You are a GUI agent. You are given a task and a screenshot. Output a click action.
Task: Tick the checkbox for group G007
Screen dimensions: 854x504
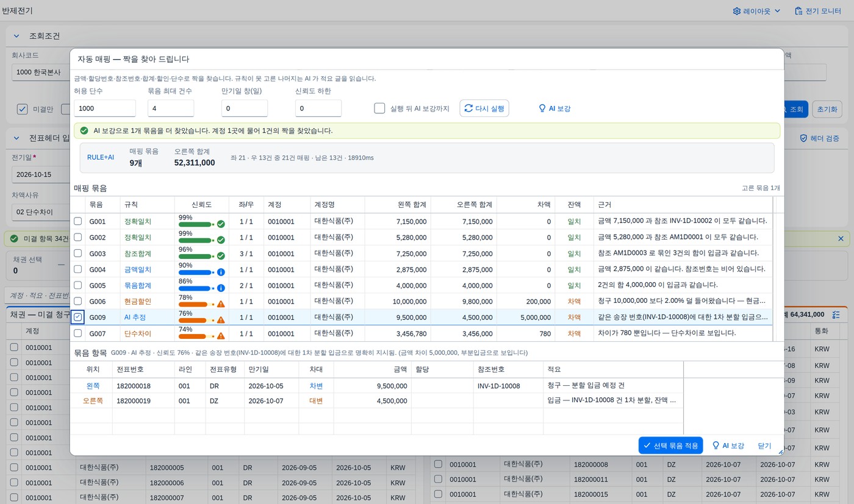point(78,333)
